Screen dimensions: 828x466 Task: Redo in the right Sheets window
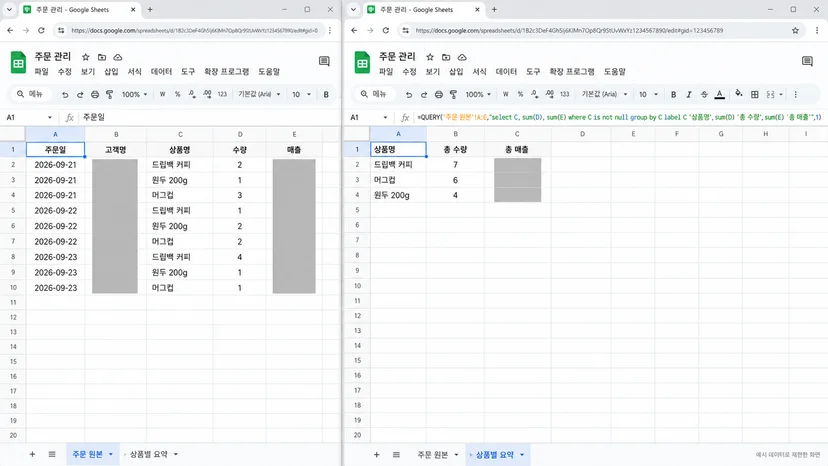(x=424, y=95)
